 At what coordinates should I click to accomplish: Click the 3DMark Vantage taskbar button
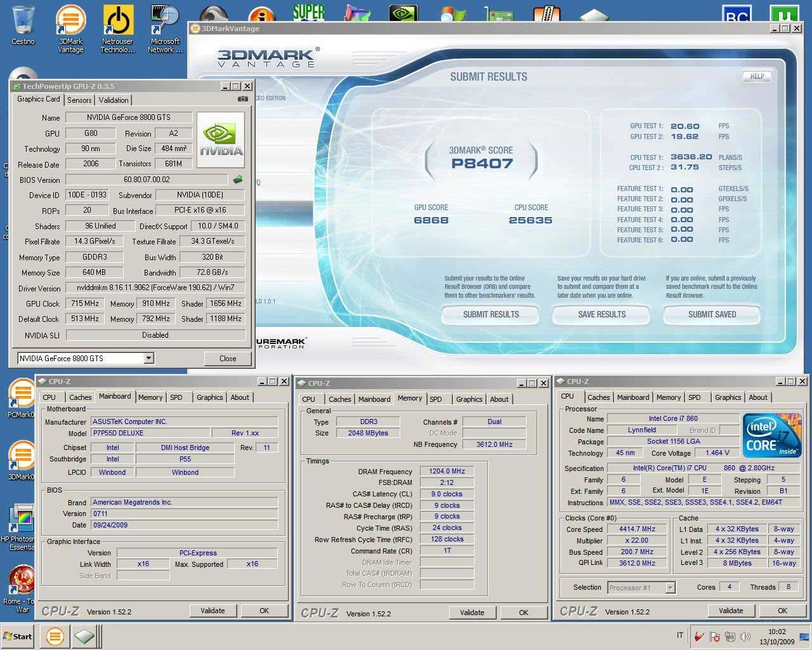(55, 636)
